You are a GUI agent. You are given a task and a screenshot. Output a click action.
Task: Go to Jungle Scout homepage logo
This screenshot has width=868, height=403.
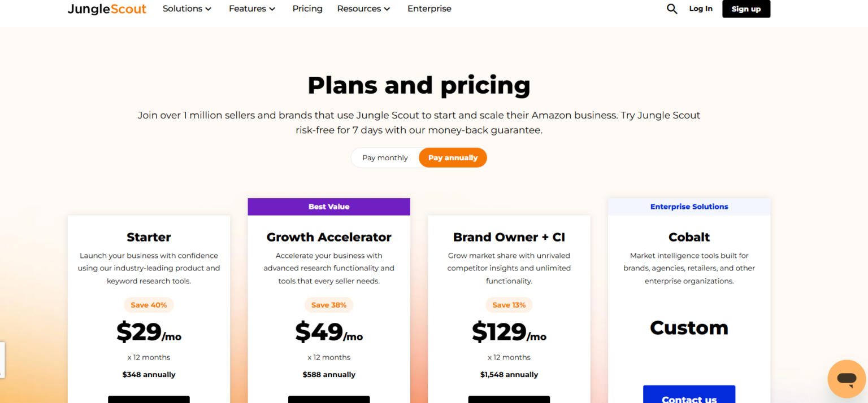(x=107, y=9)
